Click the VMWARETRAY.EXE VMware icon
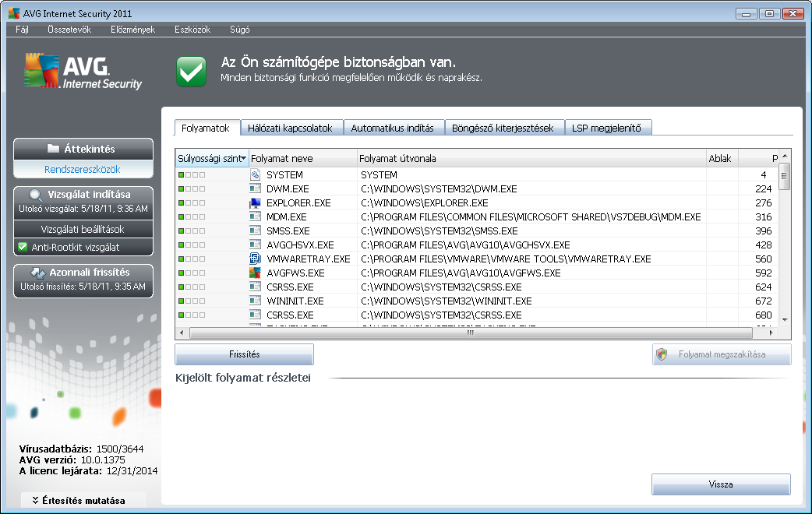This screenshot has height=514, width=812. click(255, 259)
